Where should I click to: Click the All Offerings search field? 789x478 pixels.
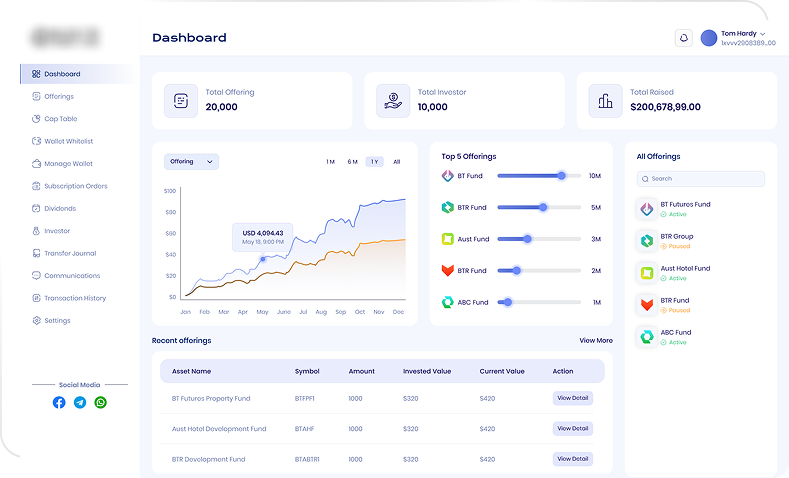point(701,179)
